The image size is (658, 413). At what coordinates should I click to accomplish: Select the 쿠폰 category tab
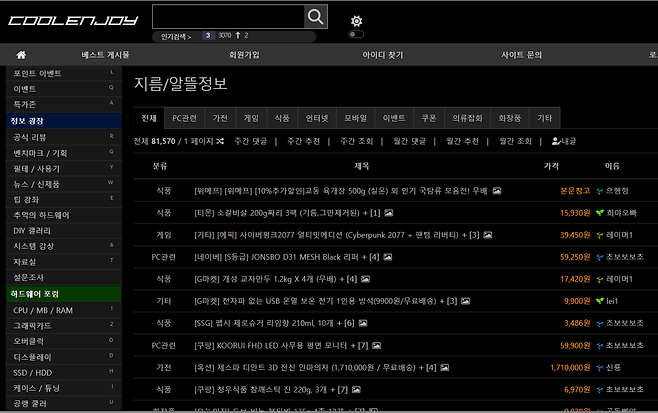[429, 117]
